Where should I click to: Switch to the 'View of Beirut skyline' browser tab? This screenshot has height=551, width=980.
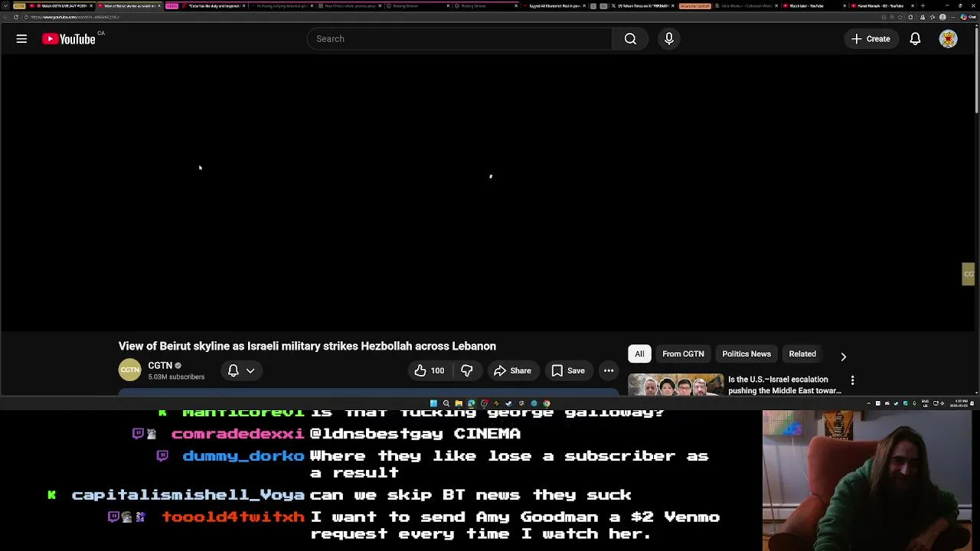130,5
